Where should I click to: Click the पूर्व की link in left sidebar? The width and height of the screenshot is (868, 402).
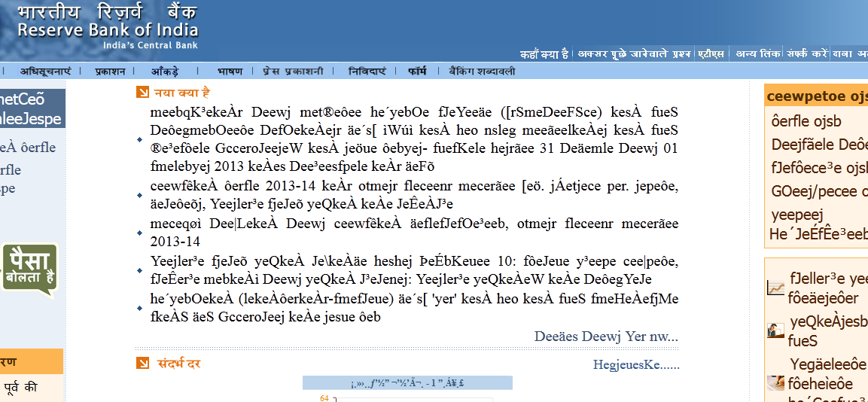[x=20, y=387]
